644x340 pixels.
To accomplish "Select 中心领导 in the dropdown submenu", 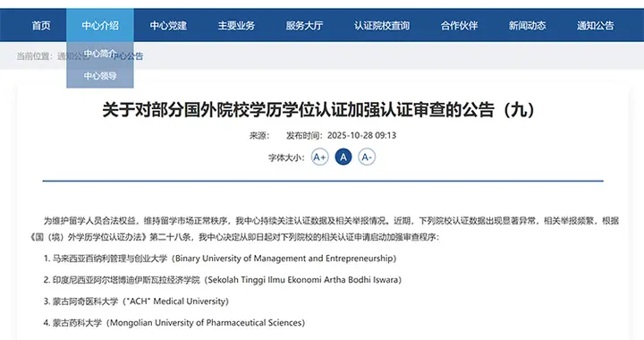I will coord(100,76).
